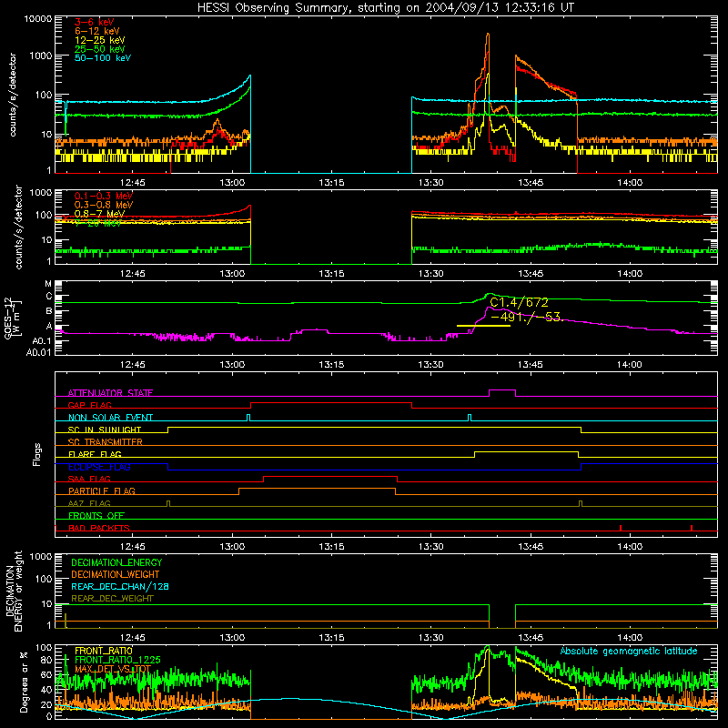Click the FRONT_RATIO_1225 legend label

point(117,660)
